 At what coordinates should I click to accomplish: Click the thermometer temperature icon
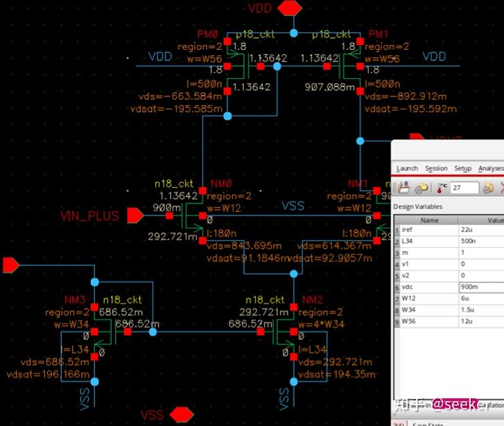click(x=442, y=188)
